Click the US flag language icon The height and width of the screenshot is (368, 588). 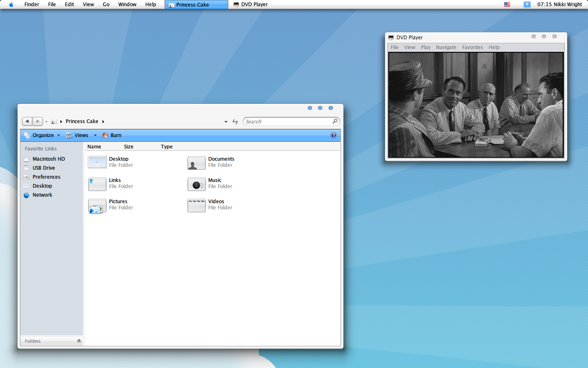507,4
